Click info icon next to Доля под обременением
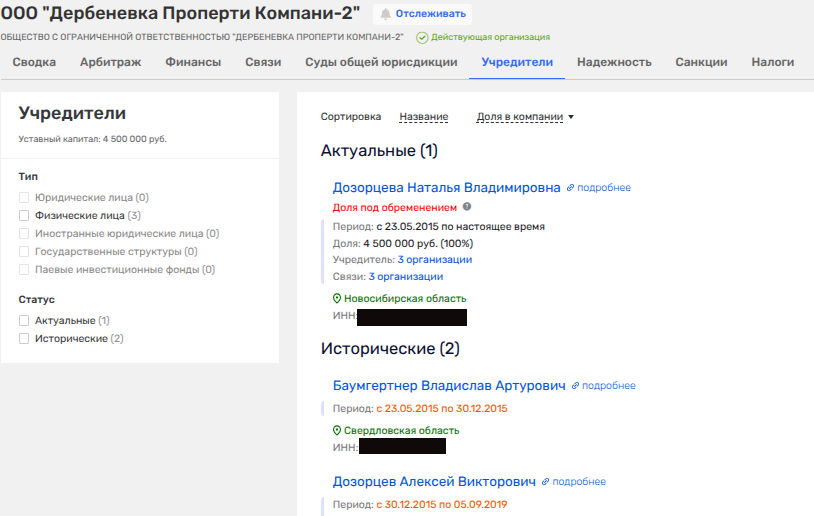814x516 pixels. pyautogui.click(x=467, y=207)
